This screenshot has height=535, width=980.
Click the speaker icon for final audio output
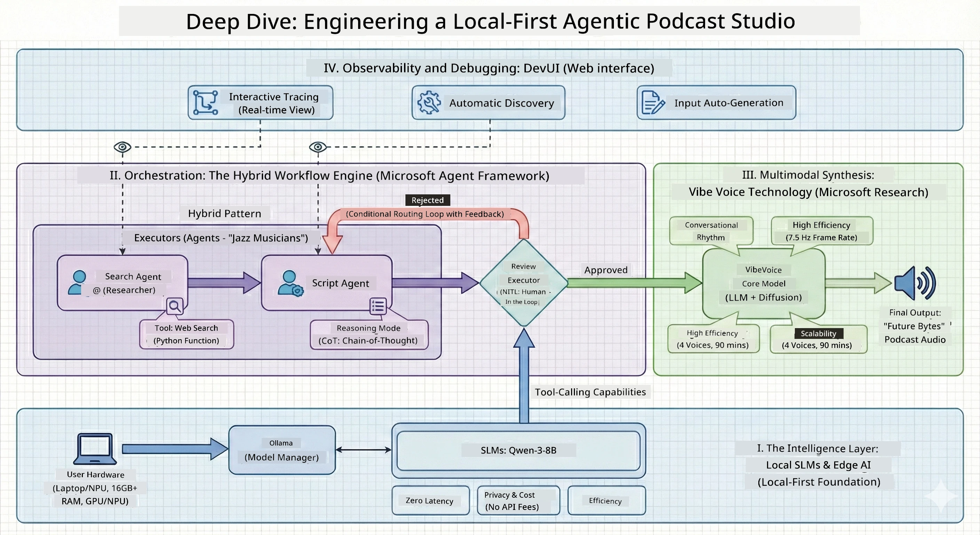(x=915, y=283)
